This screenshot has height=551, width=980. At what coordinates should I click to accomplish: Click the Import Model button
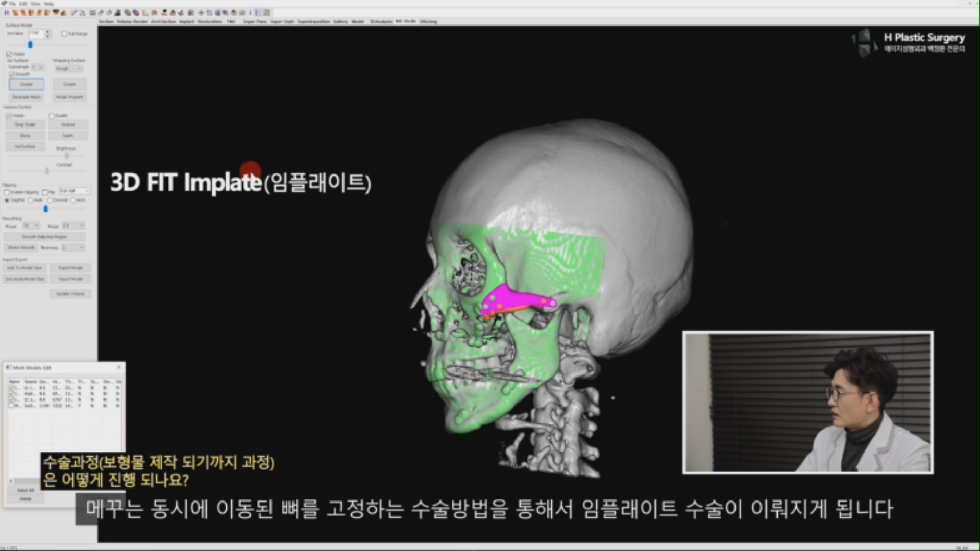70,279
